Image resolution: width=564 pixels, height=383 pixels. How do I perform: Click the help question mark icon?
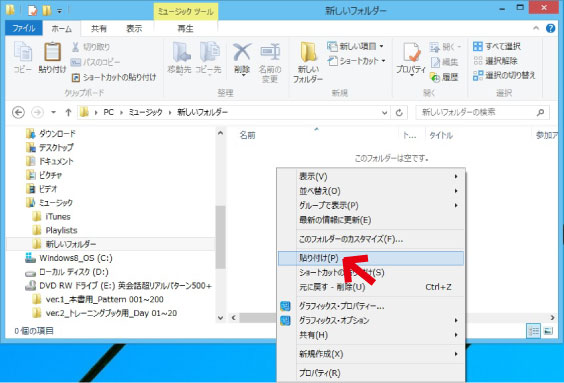click(x=550, y=28)
